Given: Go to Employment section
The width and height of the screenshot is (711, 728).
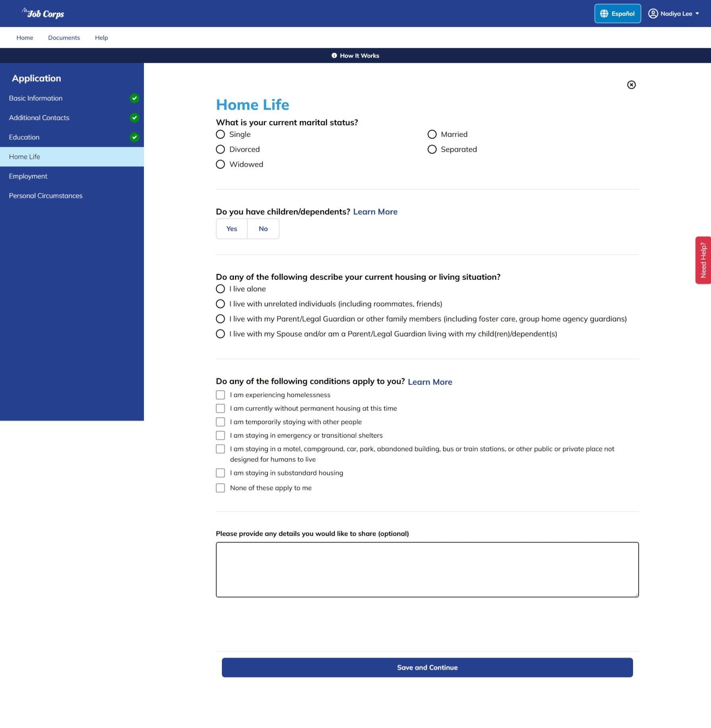Looking at the screenshot, I should click(72, 176).
